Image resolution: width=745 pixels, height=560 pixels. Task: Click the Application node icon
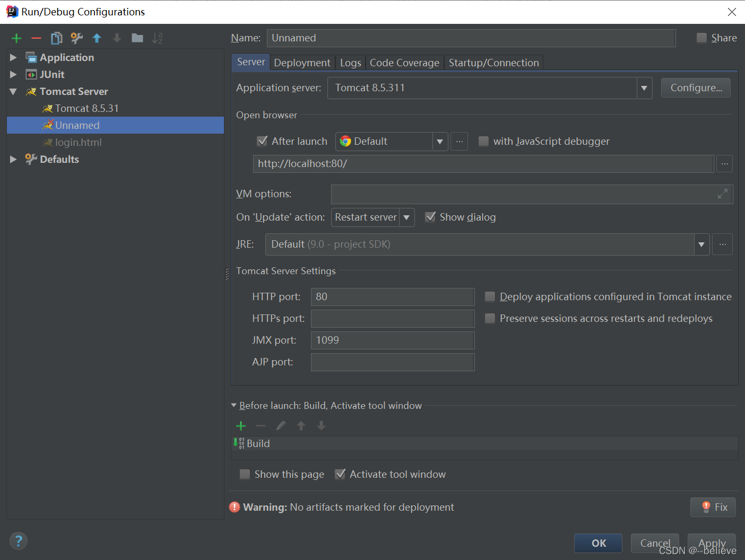31,57
